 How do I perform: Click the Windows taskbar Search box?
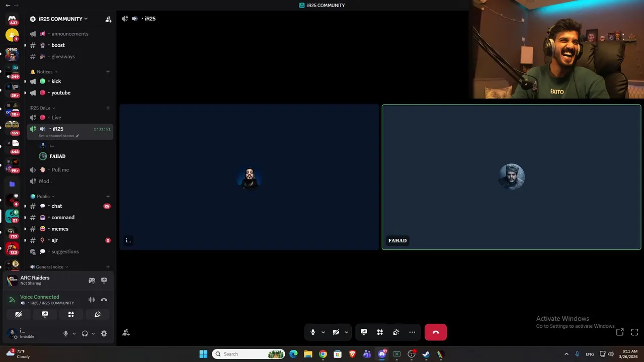248,354
